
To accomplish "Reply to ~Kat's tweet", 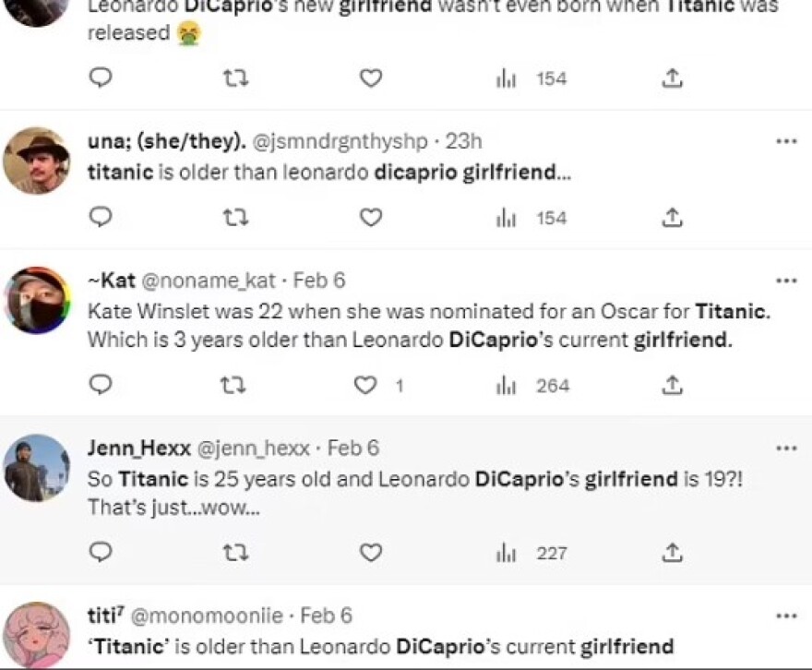I will coord(101,385).
